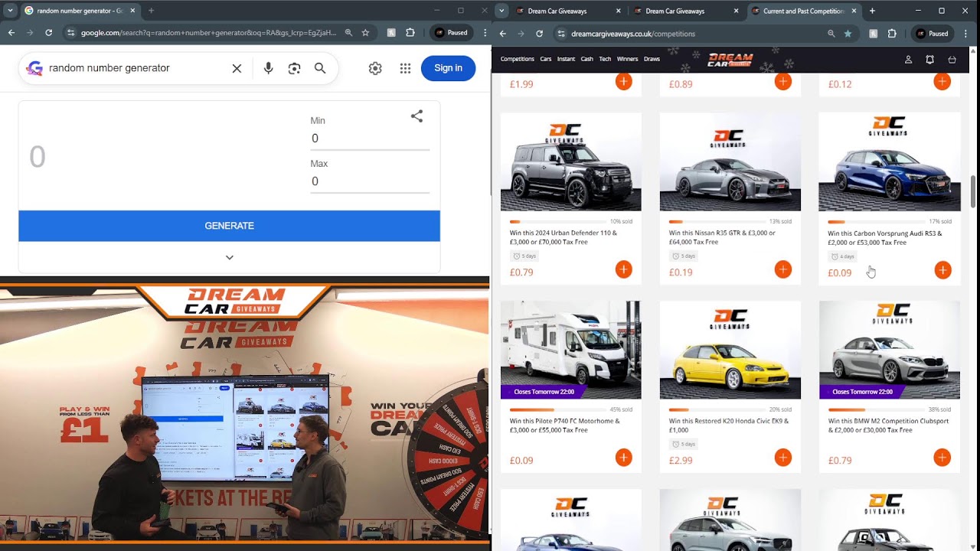Image resolution: width=980 pixels, height=551 pixels.
Task: Open the Nissan R35 GTR competition title
Action: tap(722, 237)
